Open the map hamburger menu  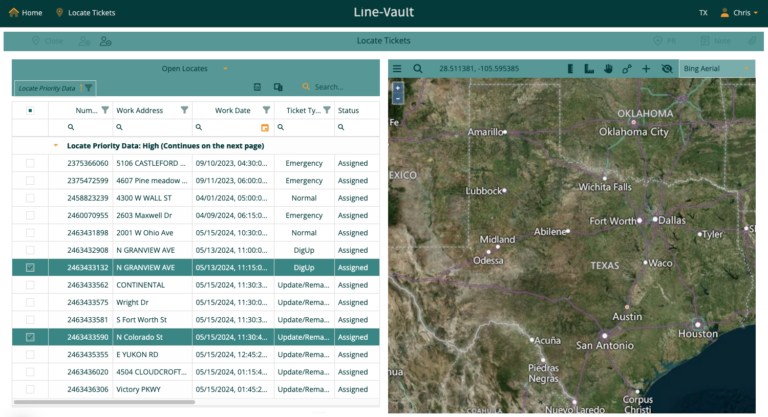click(397, 69)
